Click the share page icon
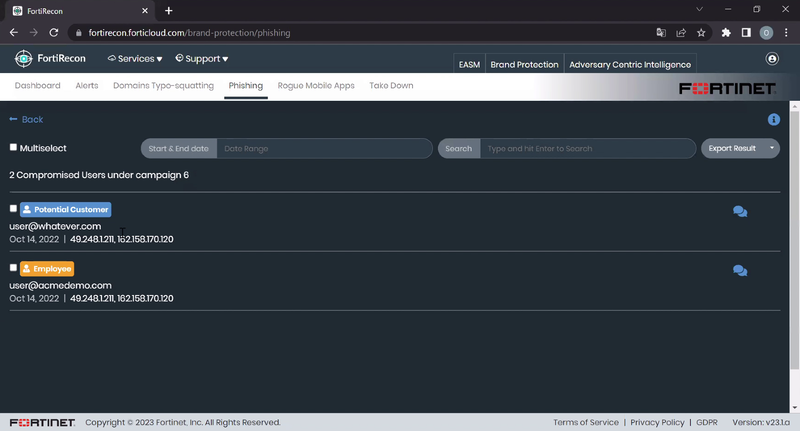This screenshot has height=431, width=800. [x=681, y=33]
